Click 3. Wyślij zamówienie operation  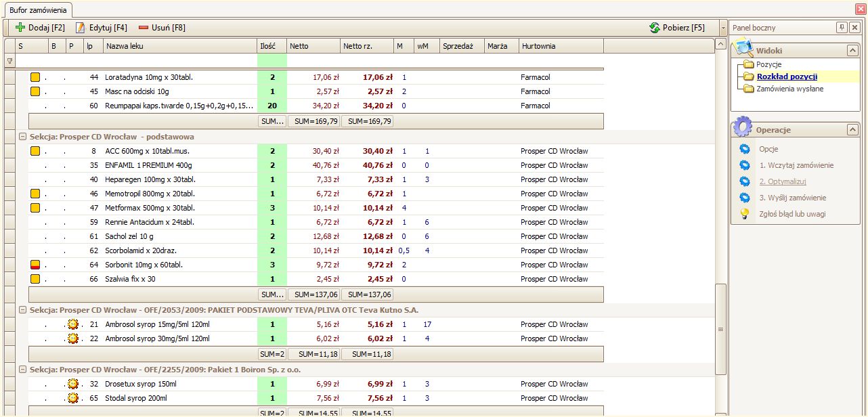coord(792,198)
